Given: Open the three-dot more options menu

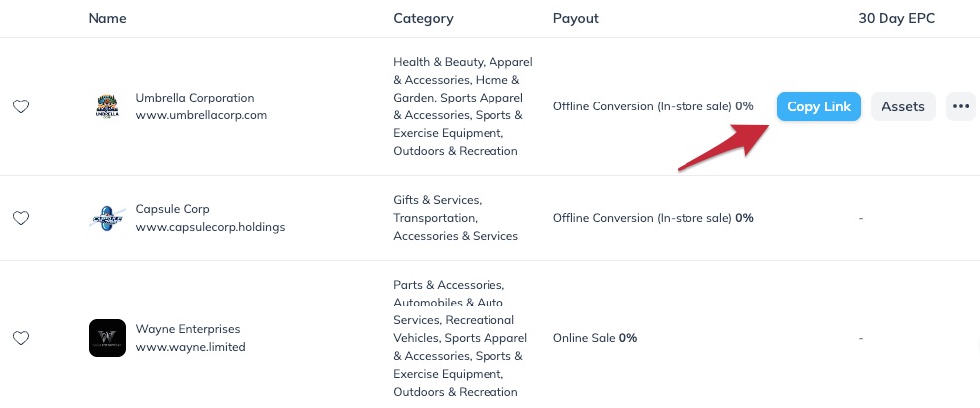Looking at the screenshot, I should [960, 106].
